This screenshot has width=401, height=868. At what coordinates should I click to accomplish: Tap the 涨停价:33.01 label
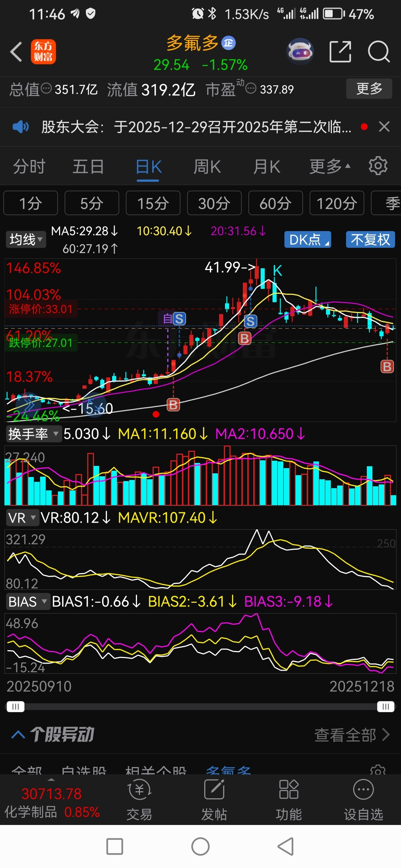[41, 309]
